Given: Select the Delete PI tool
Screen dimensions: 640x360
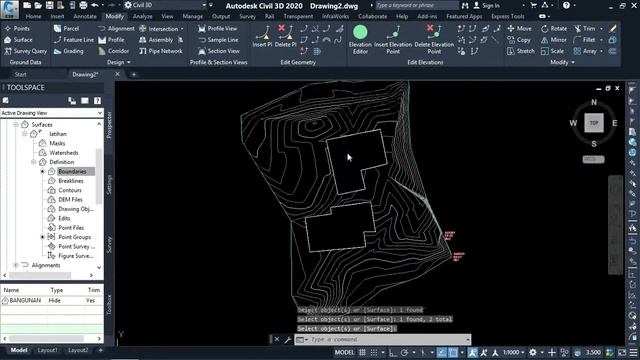Looking at the screenshot, I should point(285,36).
